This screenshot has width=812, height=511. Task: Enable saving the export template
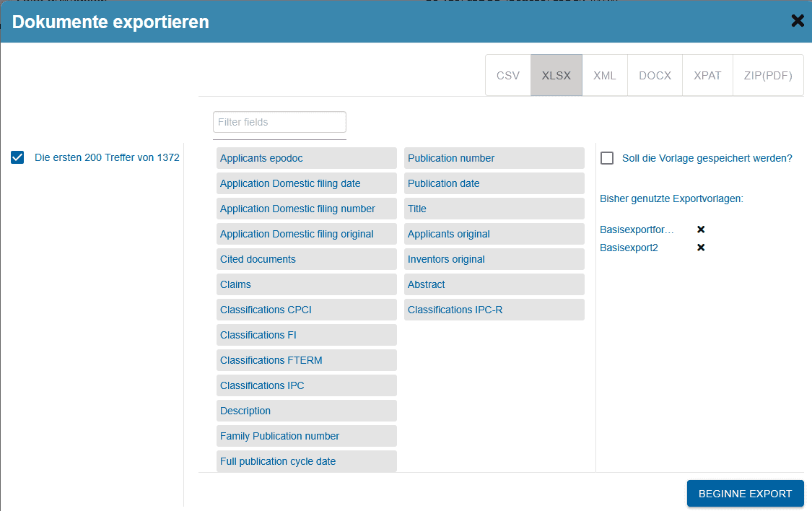pyautogui.click(x=607, y=157)
